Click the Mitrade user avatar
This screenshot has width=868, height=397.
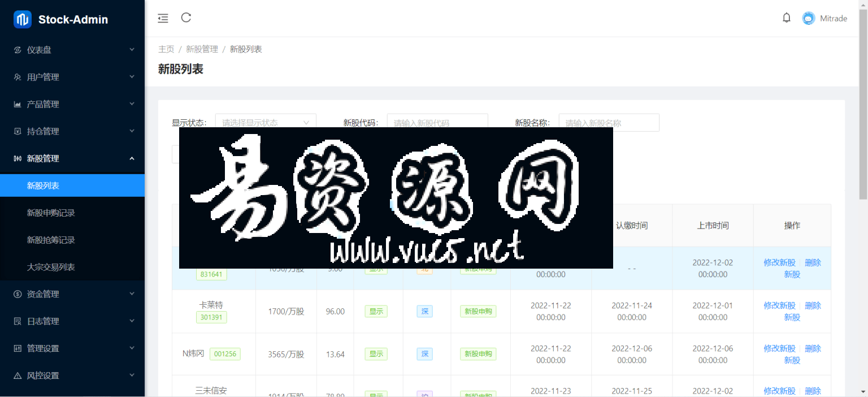[809, 18]
